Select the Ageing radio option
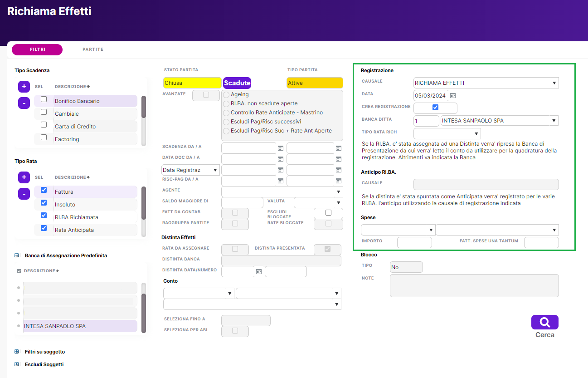 click(x=226, y=94)
